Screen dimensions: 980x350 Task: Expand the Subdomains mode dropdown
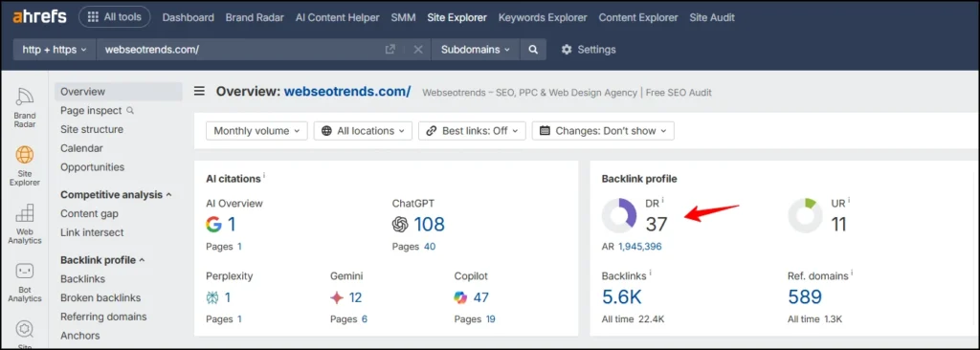tap(475, 50)
